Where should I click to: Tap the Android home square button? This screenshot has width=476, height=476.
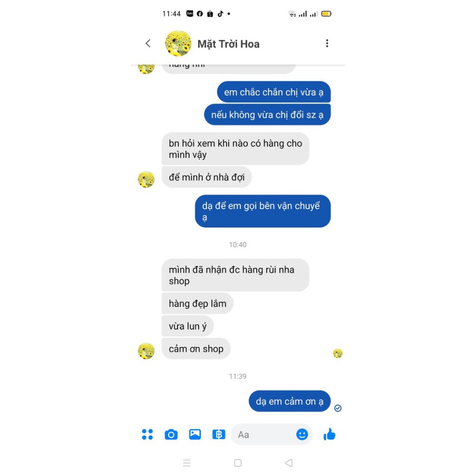pyautogui.click(x=238, y=463)
